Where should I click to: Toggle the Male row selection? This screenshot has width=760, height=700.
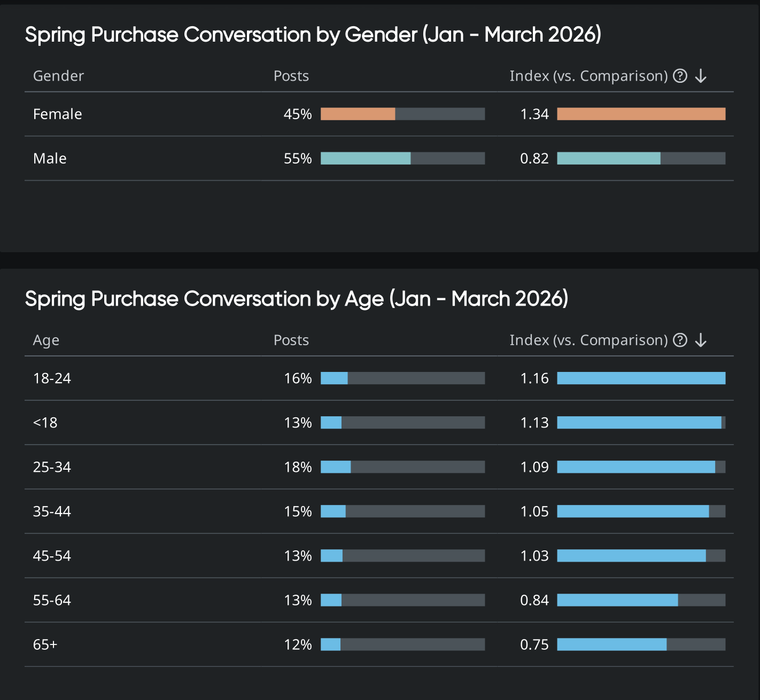pos(50,158)
